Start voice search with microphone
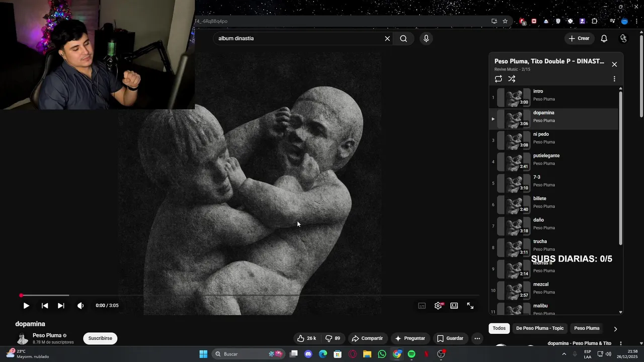 426,39
